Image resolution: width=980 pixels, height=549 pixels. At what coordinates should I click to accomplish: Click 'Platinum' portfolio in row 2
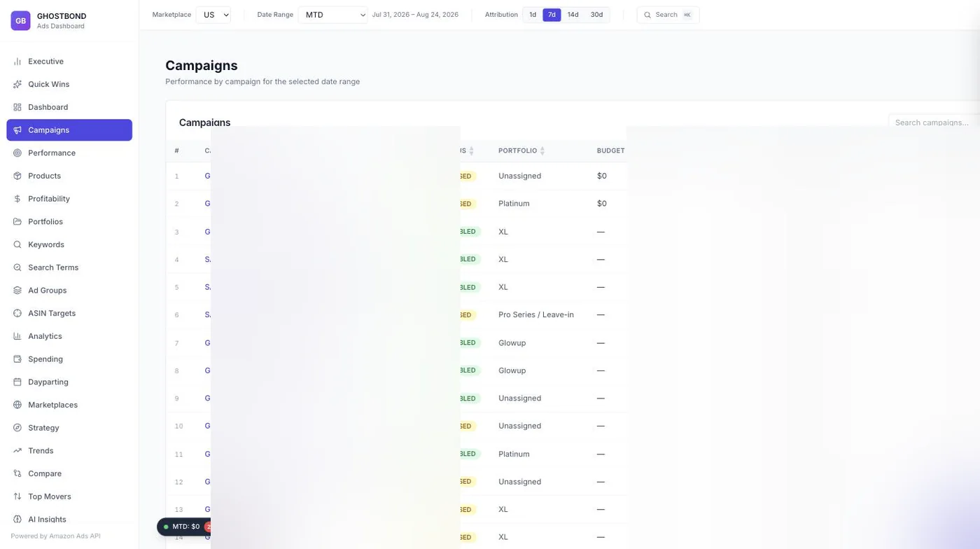(x=514, y=204)
